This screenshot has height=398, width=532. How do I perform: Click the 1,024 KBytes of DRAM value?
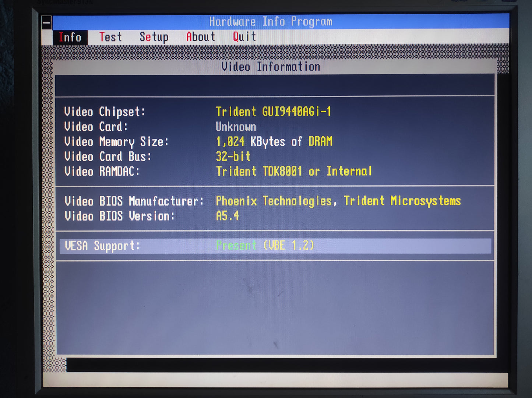274,141
